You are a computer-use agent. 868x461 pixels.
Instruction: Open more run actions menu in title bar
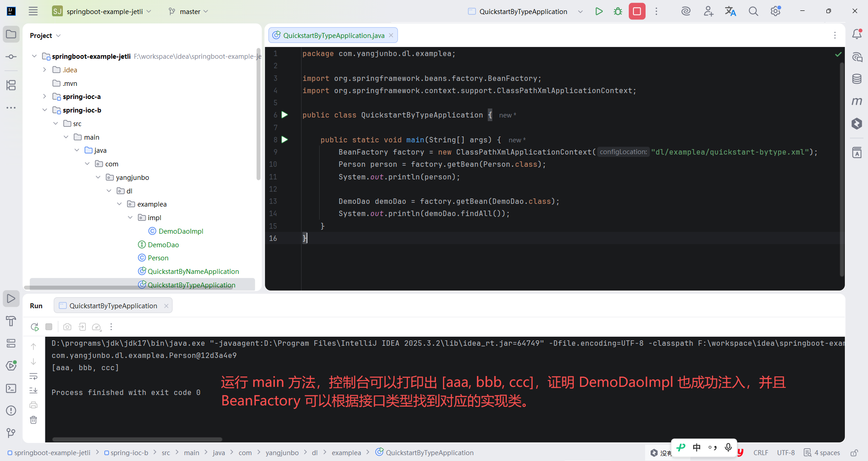click(x=656, y=11)
